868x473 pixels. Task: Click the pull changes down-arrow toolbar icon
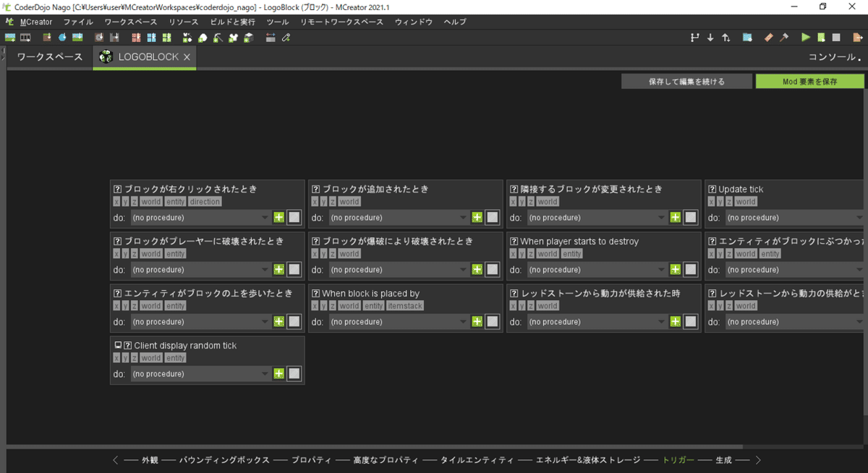pyautogui.click(x=710, y=37)
